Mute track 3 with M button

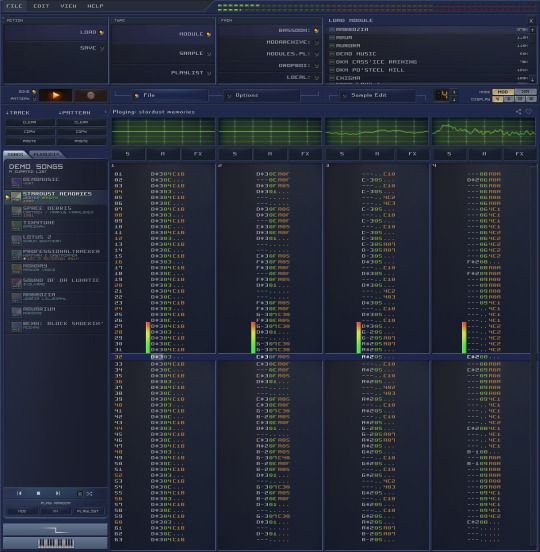click(377, 154)
